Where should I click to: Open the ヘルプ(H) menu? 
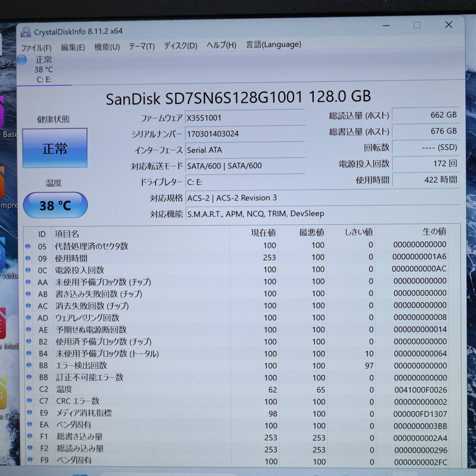(221, 45)
